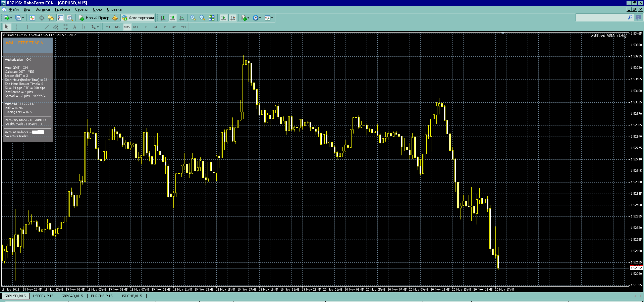Zoom out of the chart

point(202,18)
